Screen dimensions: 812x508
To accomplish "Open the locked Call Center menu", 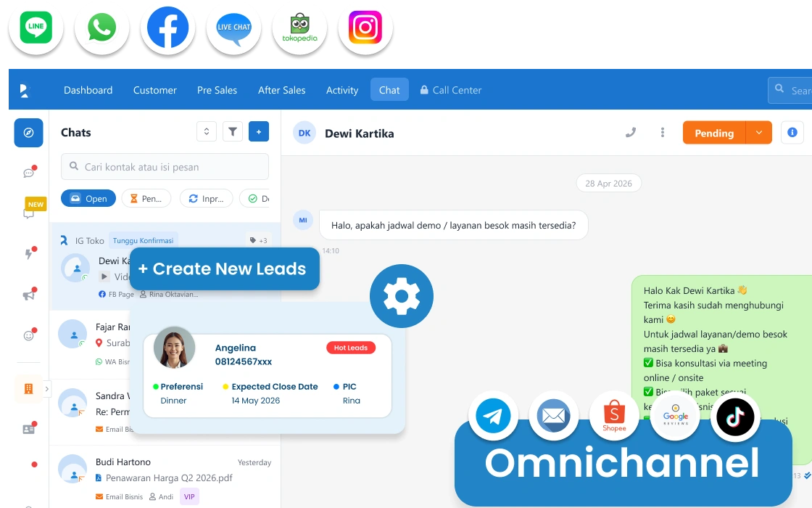I will pyautogui.click(x=450, y=90).
